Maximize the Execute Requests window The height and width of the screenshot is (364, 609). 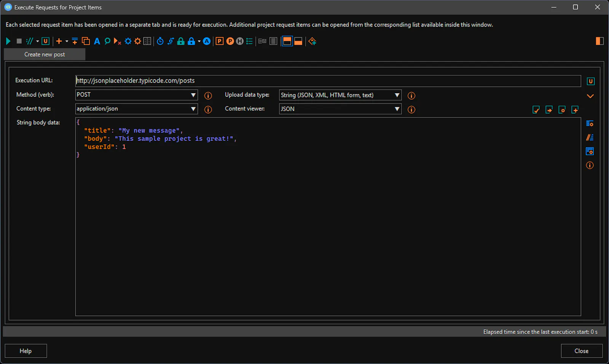point(576,7)
